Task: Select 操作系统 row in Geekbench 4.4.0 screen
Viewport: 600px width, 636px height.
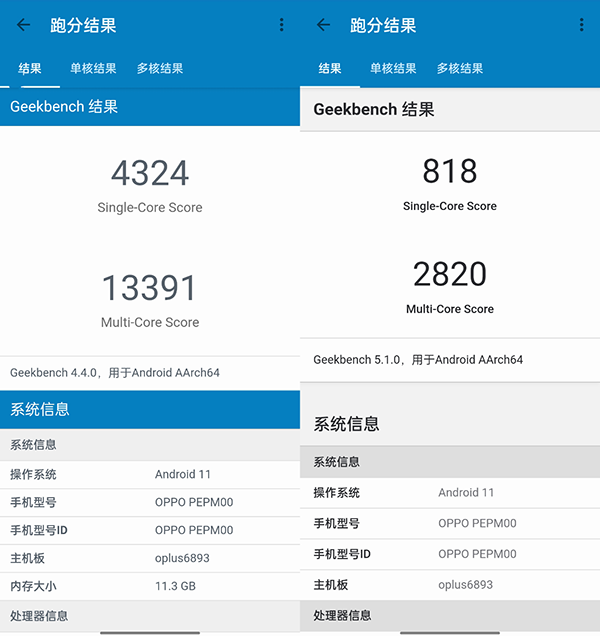Action: tap(150, 474)
